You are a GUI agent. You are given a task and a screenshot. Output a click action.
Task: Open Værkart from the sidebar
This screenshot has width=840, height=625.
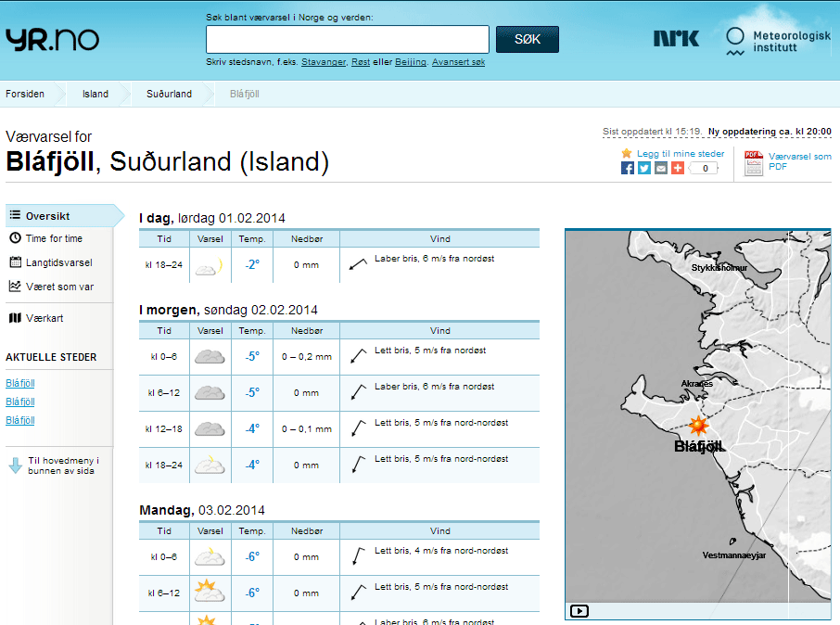tap(45, 318)
